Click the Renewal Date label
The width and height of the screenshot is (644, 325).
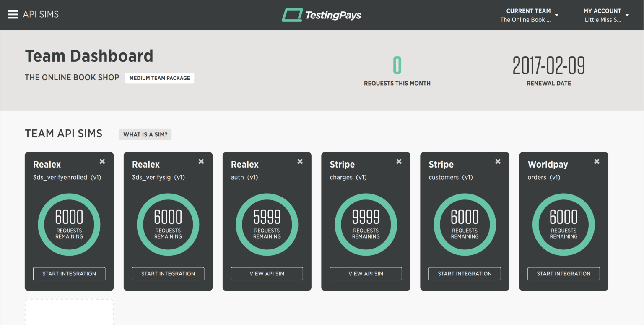pos(549,84)
